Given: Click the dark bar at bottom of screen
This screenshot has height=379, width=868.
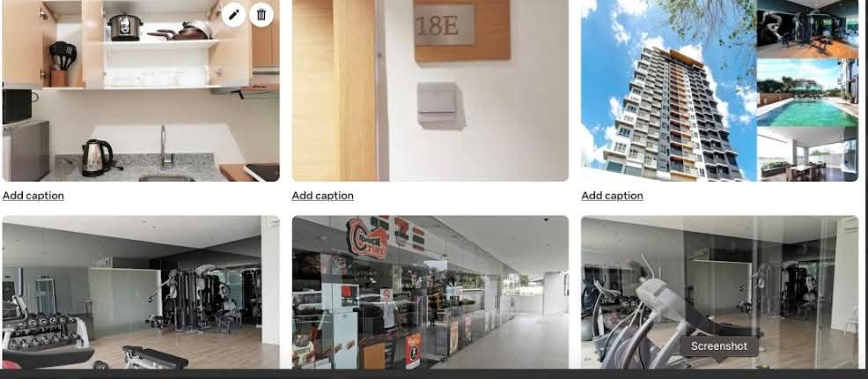Looking at the screenshot, I should click(x=434, y=374).
